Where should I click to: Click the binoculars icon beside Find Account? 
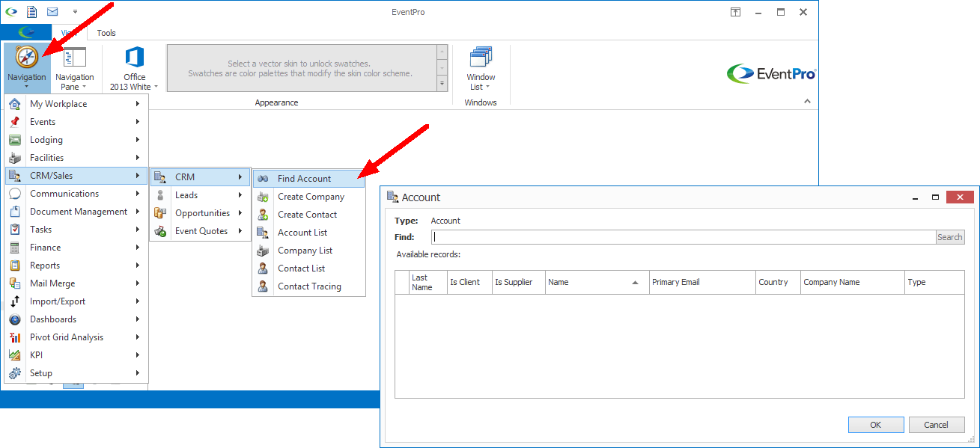click(x=263, y=179)
